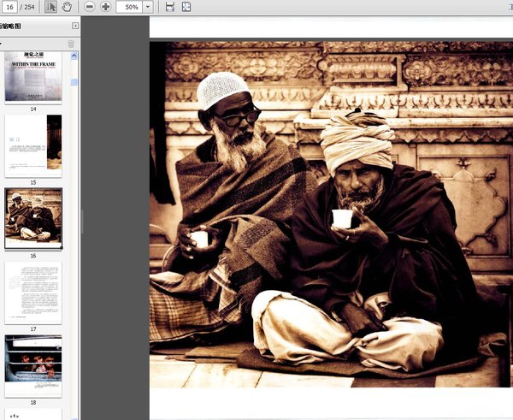Click the fit full page icon
513x420 pixels.
(186, 7)
